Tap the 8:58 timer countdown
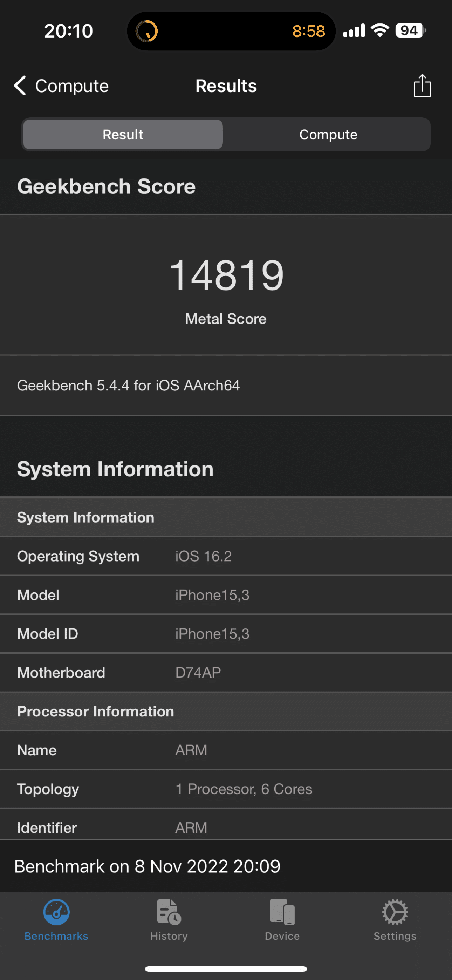This screenshot has width=452, height=980. 309,31
